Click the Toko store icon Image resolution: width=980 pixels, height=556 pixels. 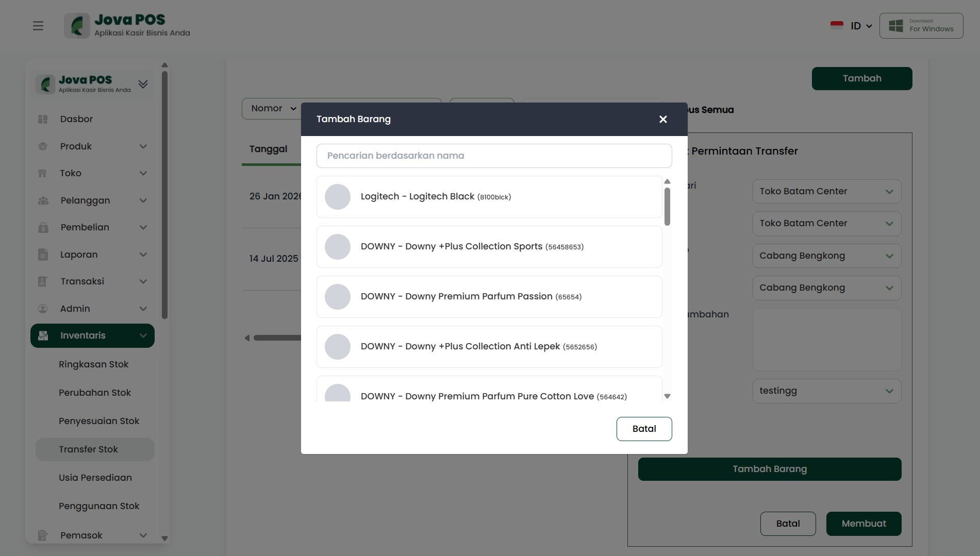tap(43, 173)
